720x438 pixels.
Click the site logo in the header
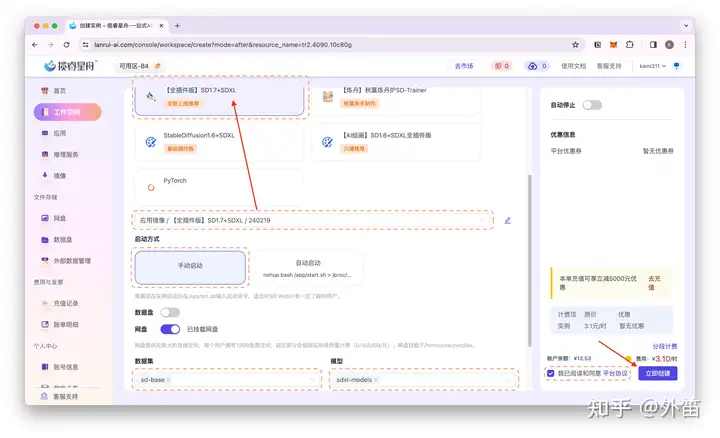tap(69, 66)
